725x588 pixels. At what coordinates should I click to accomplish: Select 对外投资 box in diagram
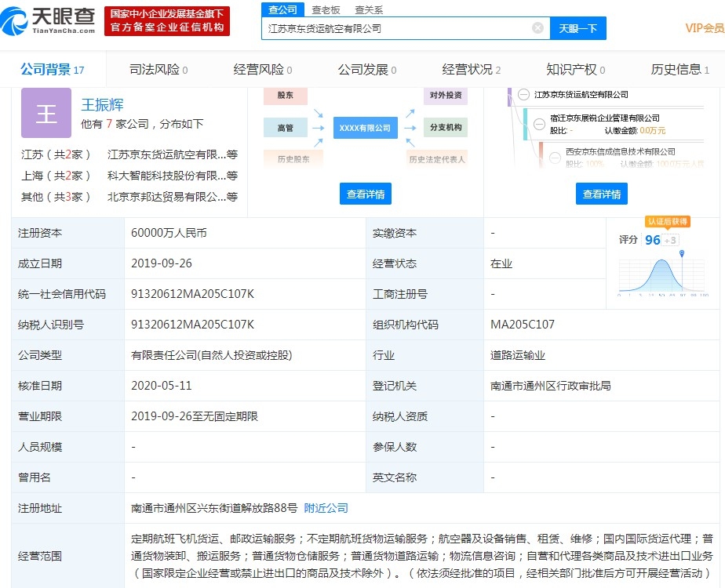[x=445, y=95]
